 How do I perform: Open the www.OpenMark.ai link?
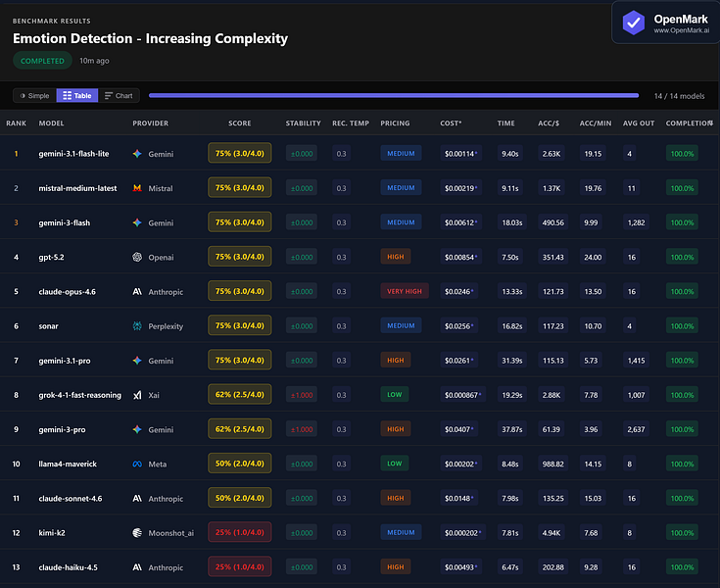[x=682, y=30]
